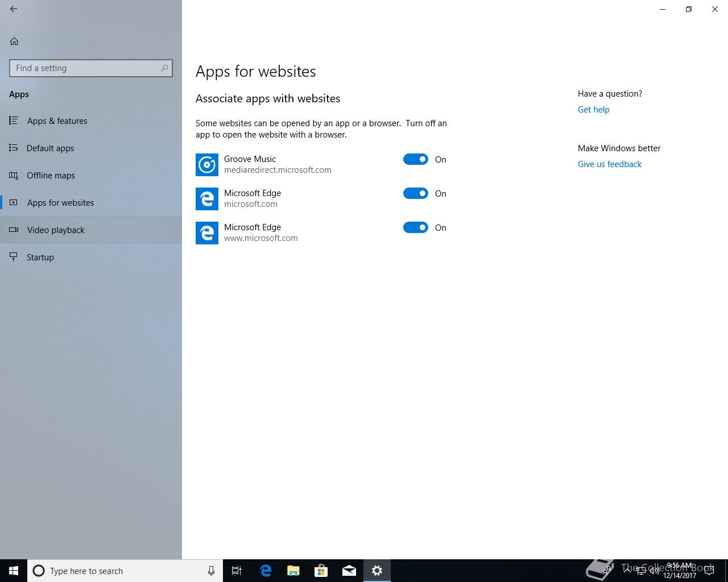Screen dimensions: 728x582
Task: Select Offline maps in sidebar
Action: coord(91,175)
